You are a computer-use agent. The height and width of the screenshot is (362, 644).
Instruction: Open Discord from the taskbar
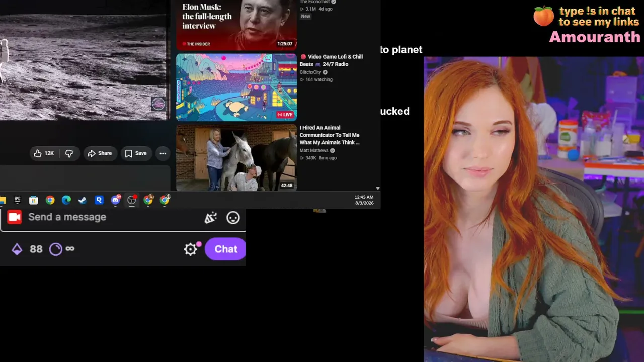[116, 200]
